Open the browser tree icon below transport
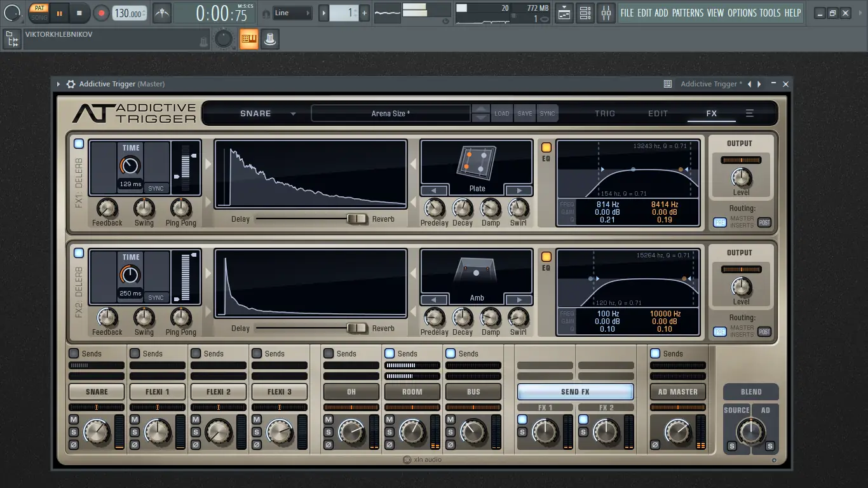 (x=11, y=39)
